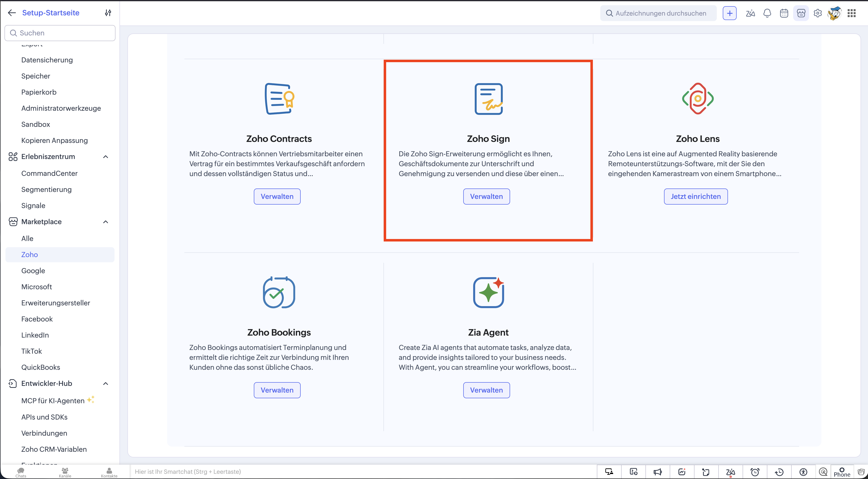The image size is (868, 479).
Task: Open the notifications bell
Action: coord(767,13)
